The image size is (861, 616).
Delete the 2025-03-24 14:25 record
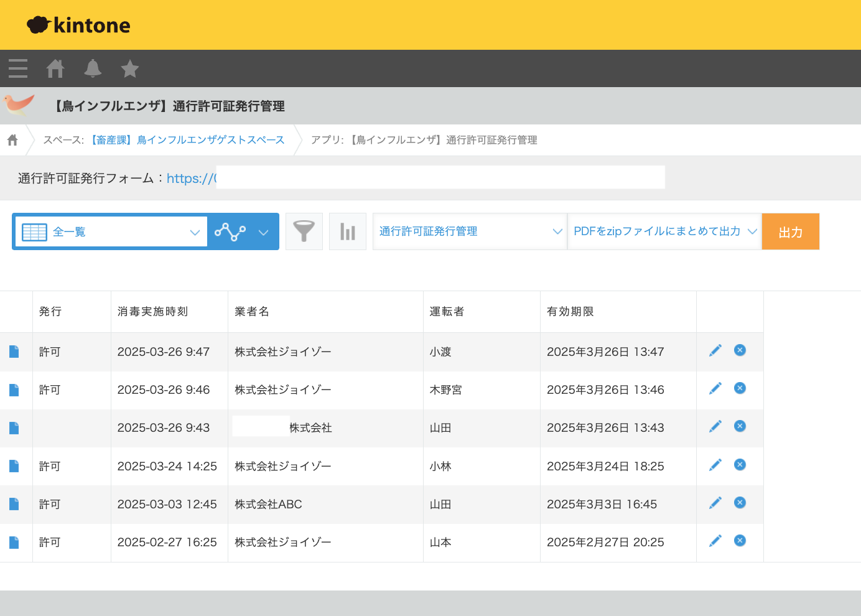coord(740,465)
